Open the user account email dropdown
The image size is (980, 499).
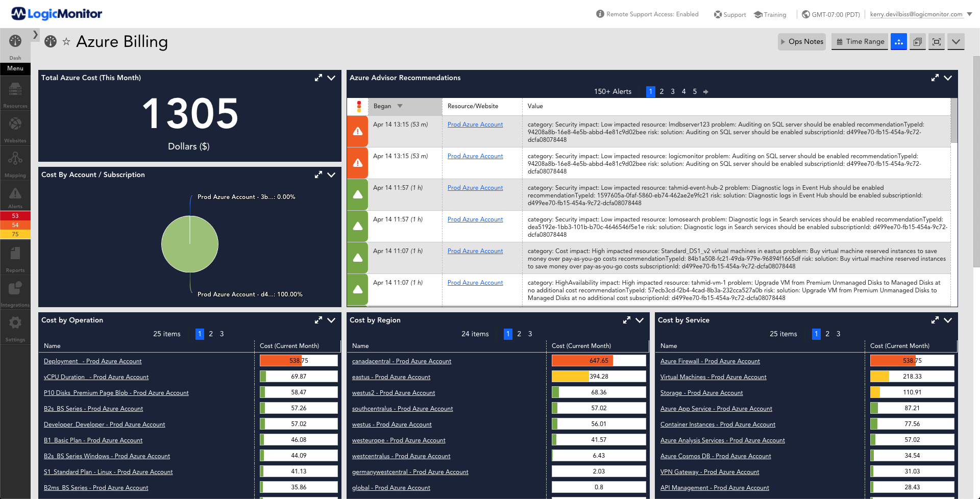point(920,14)
